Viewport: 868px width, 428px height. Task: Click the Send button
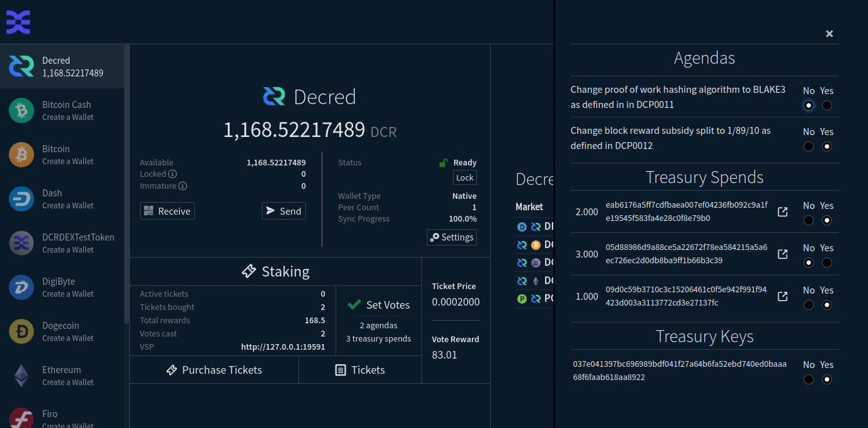(x=283, y=211)
